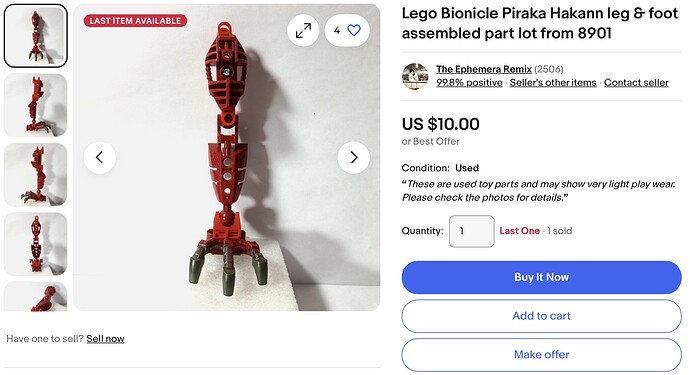This screenshot has height=375, width=690.
Task: Expand the product image to fullscreen
Action: 303,30
